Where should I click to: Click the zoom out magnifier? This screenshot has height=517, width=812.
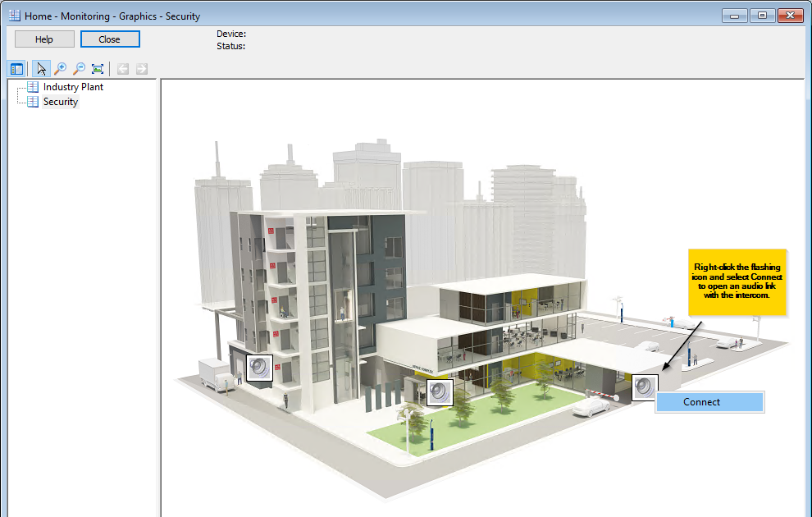click(x=79, y=69)
